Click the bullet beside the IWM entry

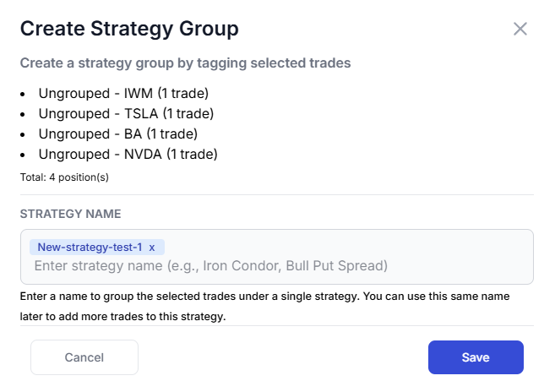point(24,93)
